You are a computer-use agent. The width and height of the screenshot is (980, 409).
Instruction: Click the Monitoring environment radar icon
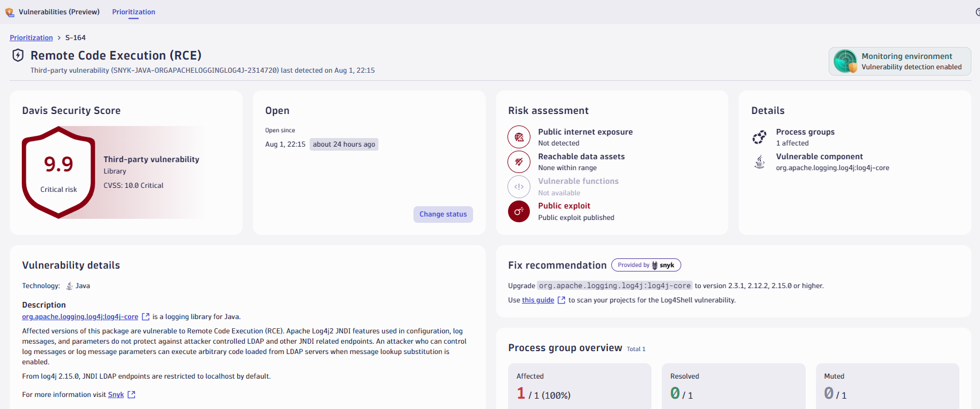click(845, 61)
